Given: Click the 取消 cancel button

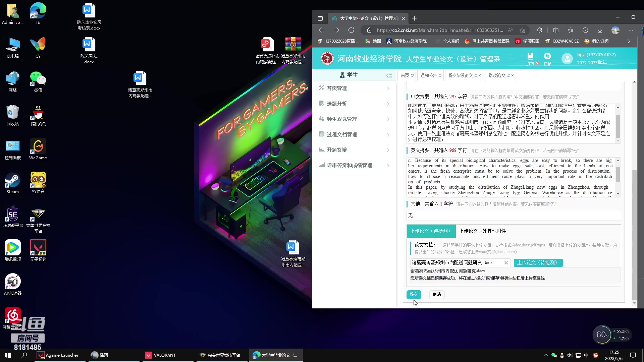Looking at the screenshot, I should 437,294.
